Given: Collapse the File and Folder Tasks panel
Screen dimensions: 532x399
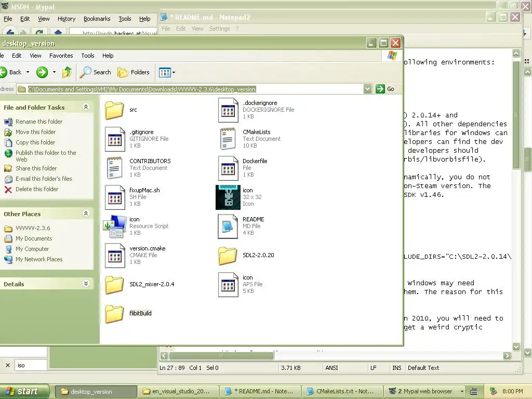Looking at the screenshot, I should (x=86, y=107).
